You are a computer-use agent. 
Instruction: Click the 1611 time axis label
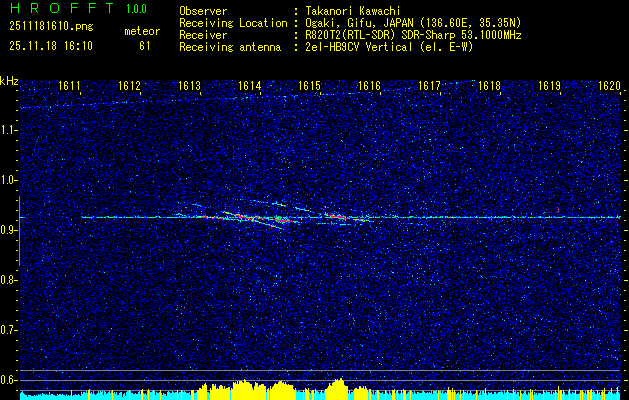(x=69, y=85)
